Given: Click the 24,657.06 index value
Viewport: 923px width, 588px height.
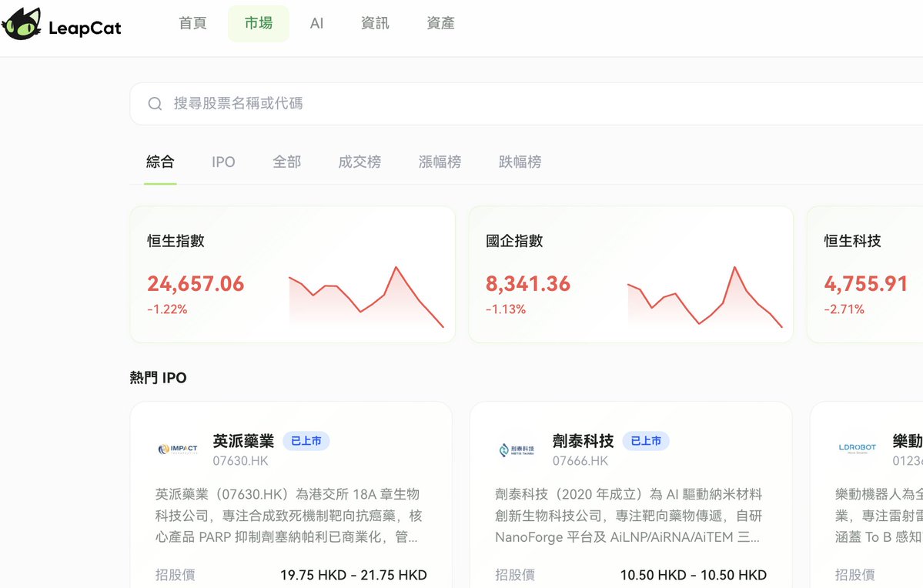Looking at the screenshot, I should [x=196, y=284].
